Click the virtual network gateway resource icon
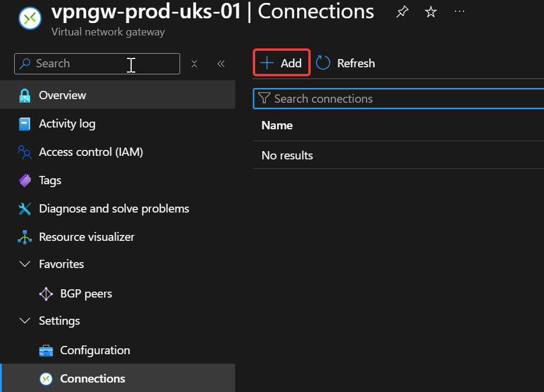544x392 pixels. (30, 18)
